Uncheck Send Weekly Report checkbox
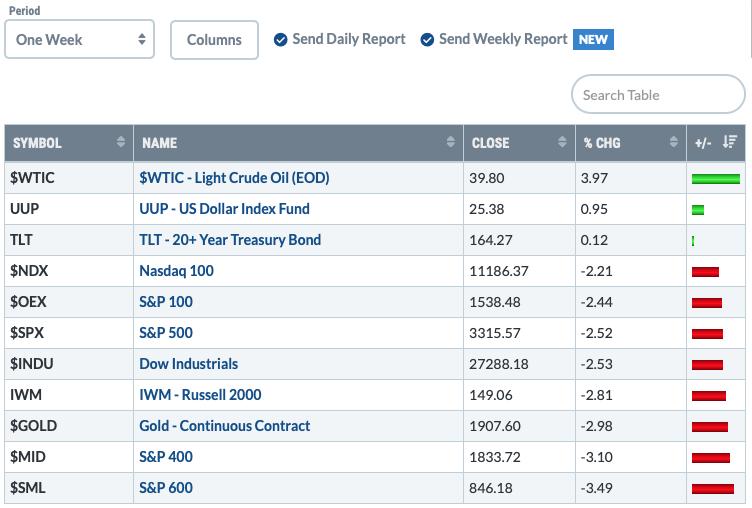Screen dimensions: 752x508 (x=427, y=40)
